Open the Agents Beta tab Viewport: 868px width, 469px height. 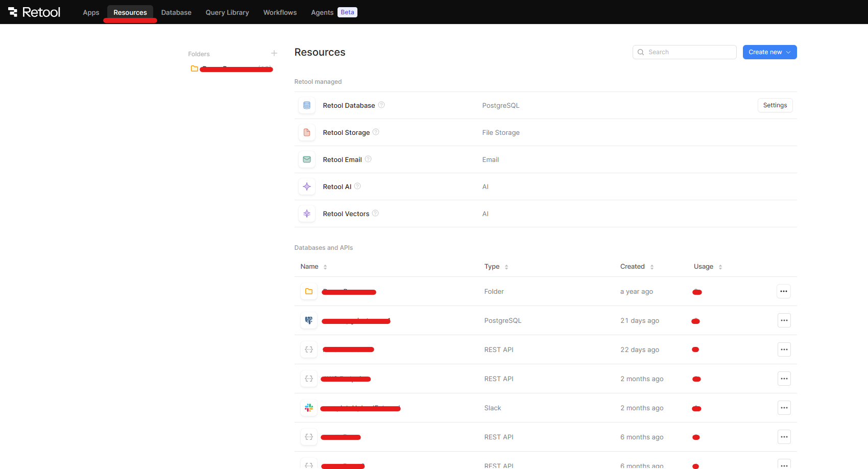pos(334,12)
